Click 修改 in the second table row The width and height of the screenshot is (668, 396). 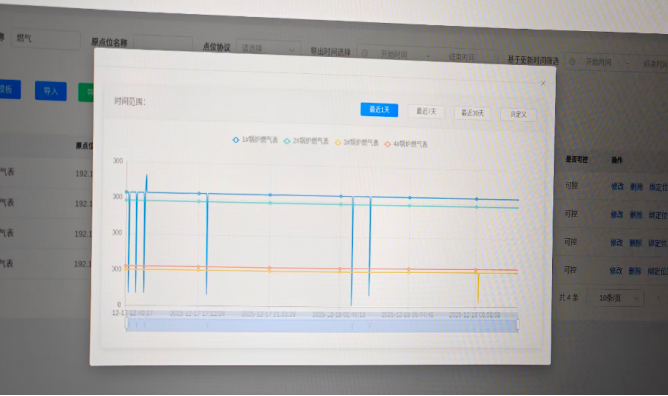[617, 215]
